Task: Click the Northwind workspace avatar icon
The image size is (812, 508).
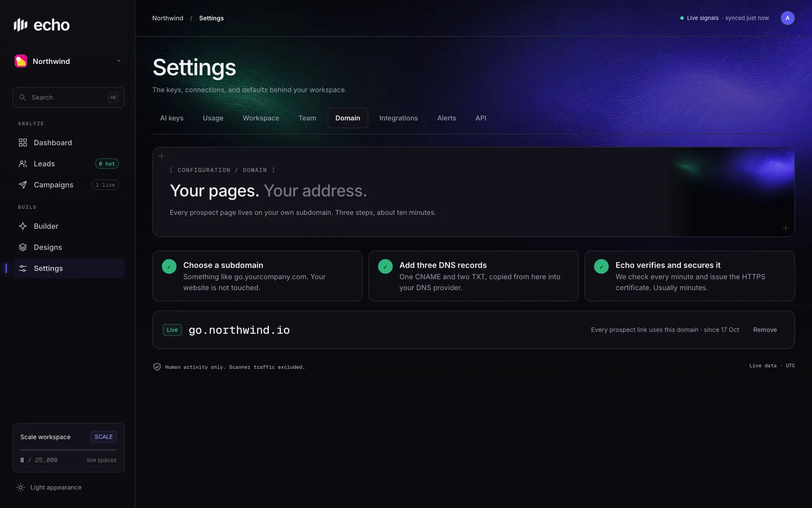Action: [21, 61]
